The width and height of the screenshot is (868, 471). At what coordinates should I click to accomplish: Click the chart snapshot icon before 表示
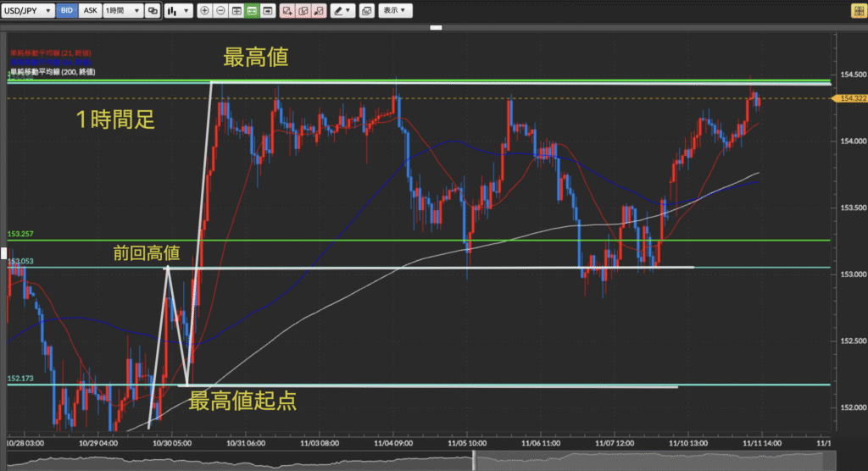[366, 11]
